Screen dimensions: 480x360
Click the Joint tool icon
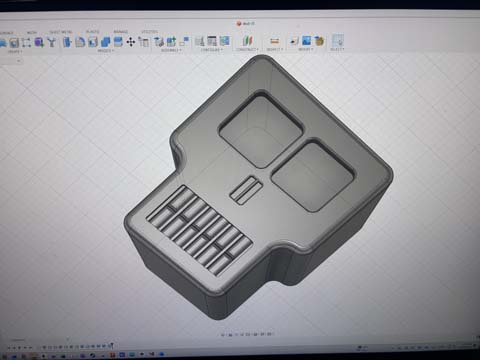[x=171, y=41]
